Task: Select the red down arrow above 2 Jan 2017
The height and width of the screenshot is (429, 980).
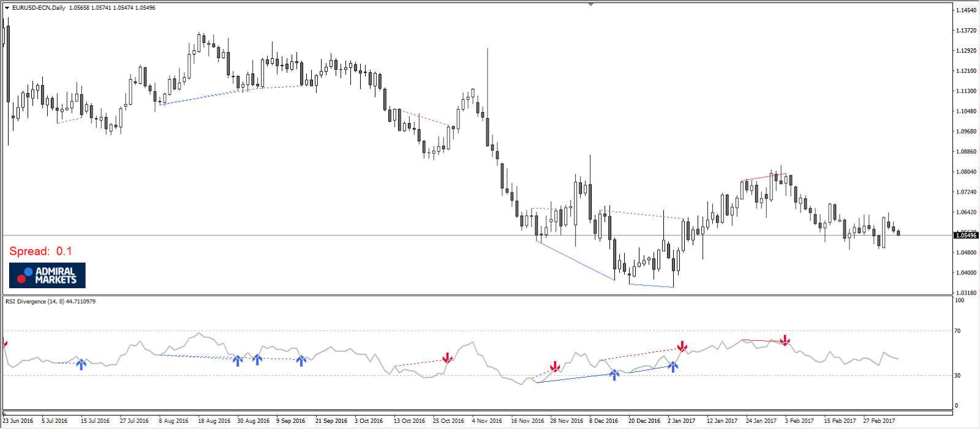Action: (682, 346)
